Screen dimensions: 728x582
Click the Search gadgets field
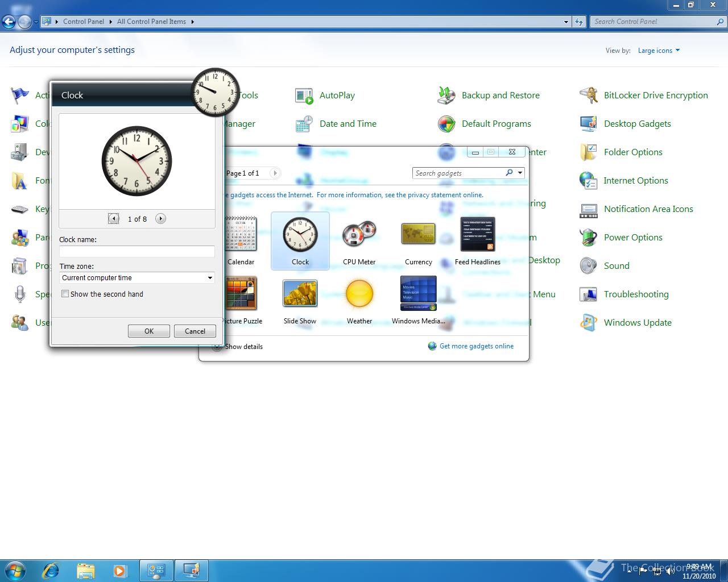(458, 173)
